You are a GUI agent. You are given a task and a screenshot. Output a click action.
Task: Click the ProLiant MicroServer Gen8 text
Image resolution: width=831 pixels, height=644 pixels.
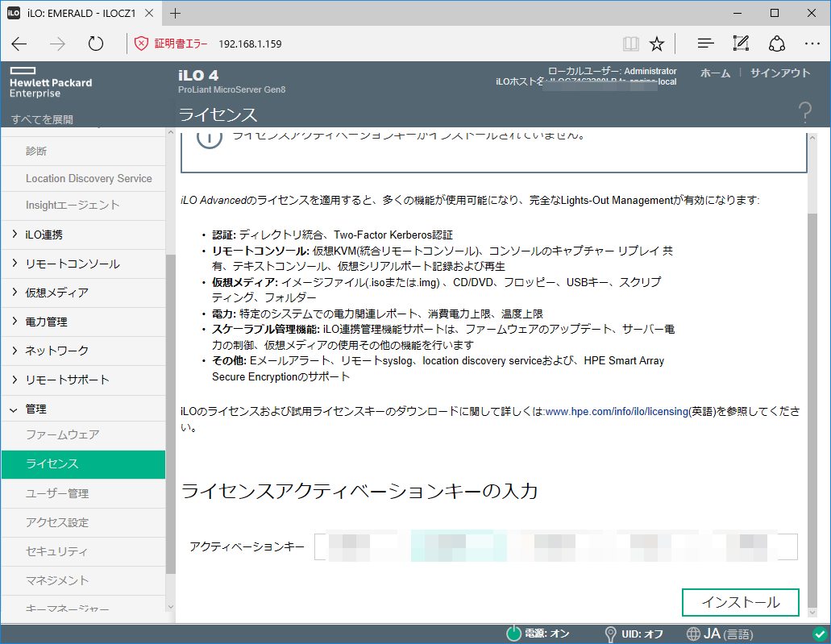(x=231, y=89)
